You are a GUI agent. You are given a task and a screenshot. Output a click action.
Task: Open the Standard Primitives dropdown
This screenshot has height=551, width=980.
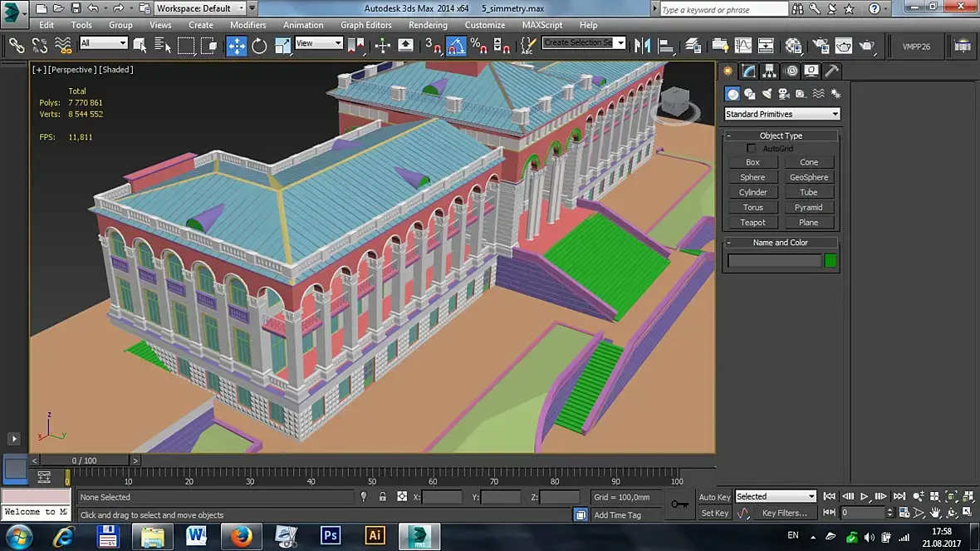coord(782,114)
